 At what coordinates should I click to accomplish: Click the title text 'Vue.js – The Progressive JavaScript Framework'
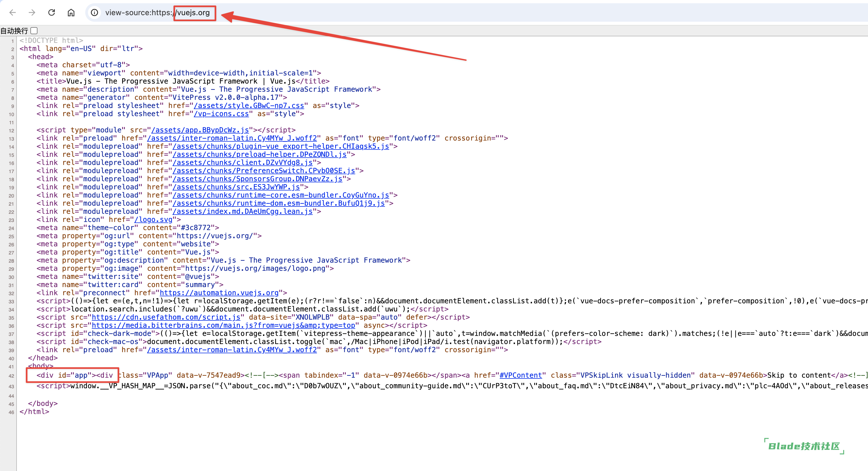(x=162, y=81)
